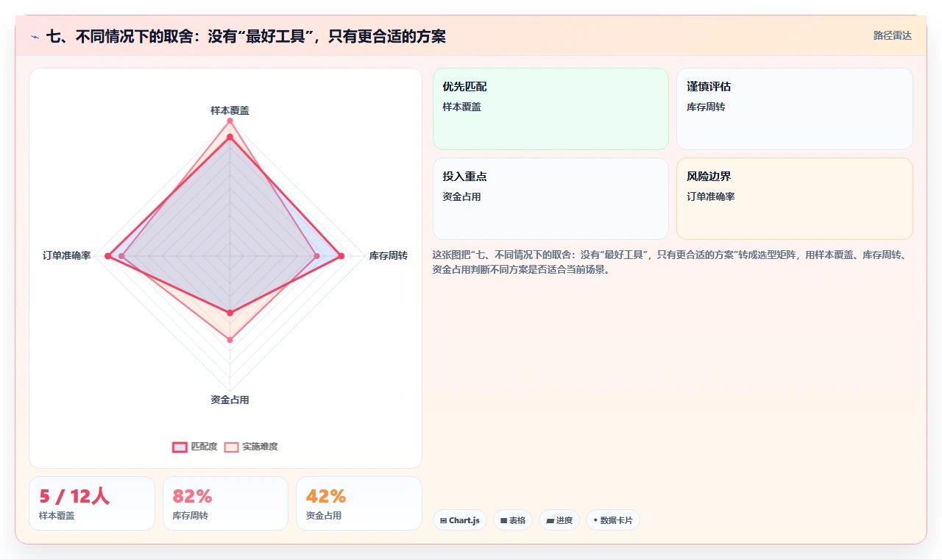Select the 82% 库存周转 stat card
This screenshot has width=942, height=560.
point(225,503)
